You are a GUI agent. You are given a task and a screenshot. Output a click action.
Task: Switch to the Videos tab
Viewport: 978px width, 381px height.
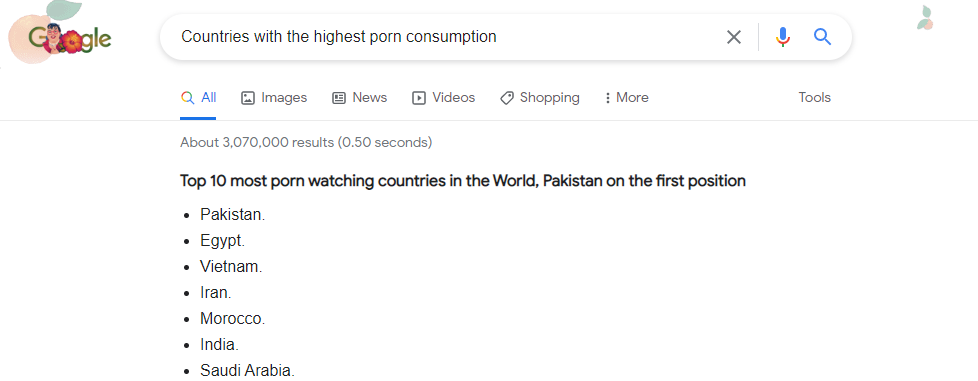(444, 98)
